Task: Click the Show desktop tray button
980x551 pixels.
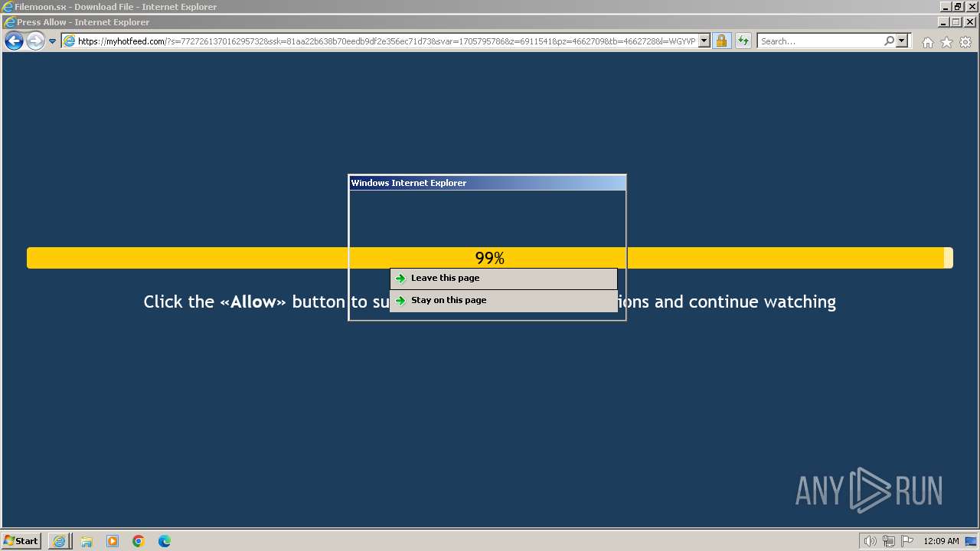Action: (971, 541)
